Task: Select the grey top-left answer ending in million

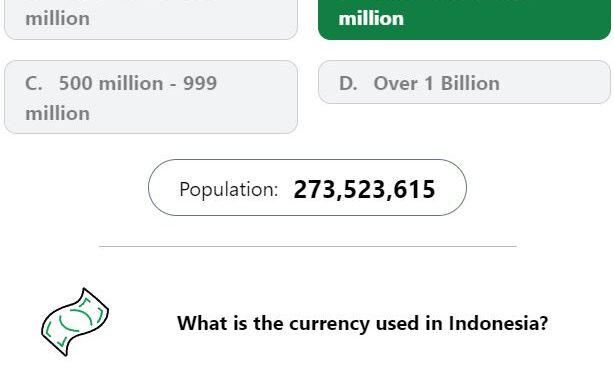Action: (151, 20)
